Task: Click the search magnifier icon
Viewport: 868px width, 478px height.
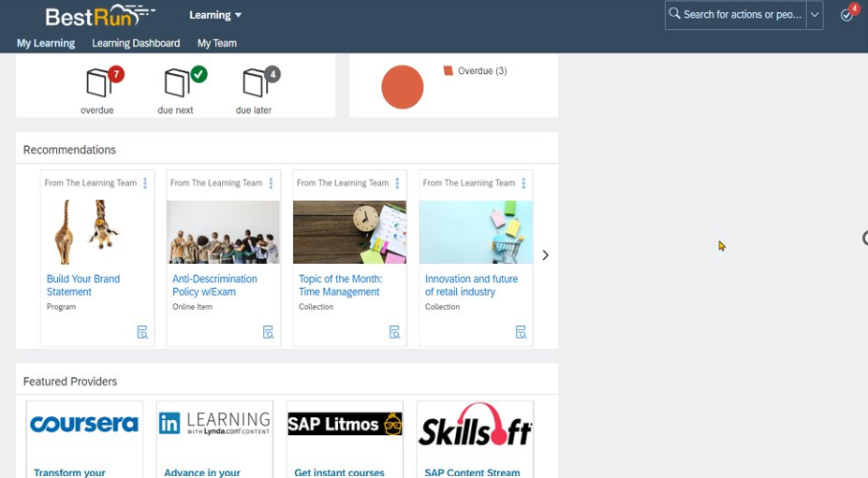Action: point(674,14)
